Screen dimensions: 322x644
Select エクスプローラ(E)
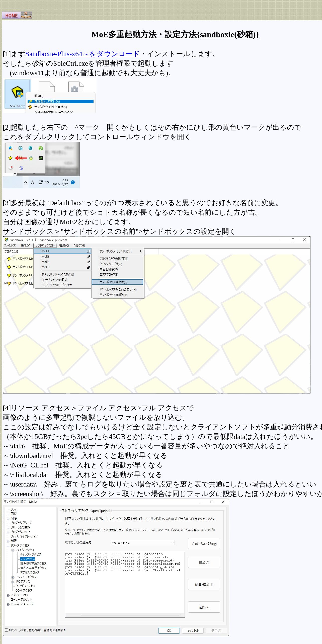pyautogui.click(x=109, y=275)
